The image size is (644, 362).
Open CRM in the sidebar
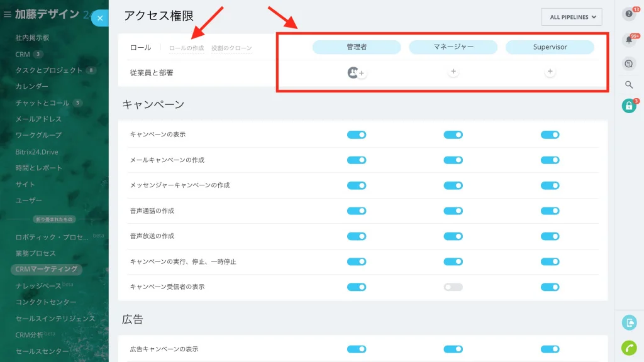pos(23,54)
